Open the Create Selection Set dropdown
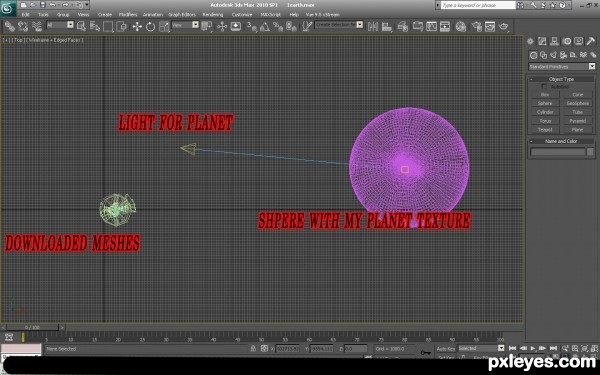600x375 pixels. click(339, 24)
